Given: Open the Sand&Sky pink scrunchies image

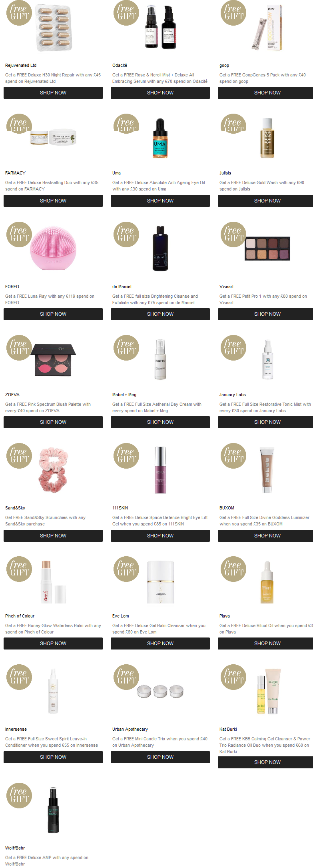Looking at the screenshot, I should point(53,470).
